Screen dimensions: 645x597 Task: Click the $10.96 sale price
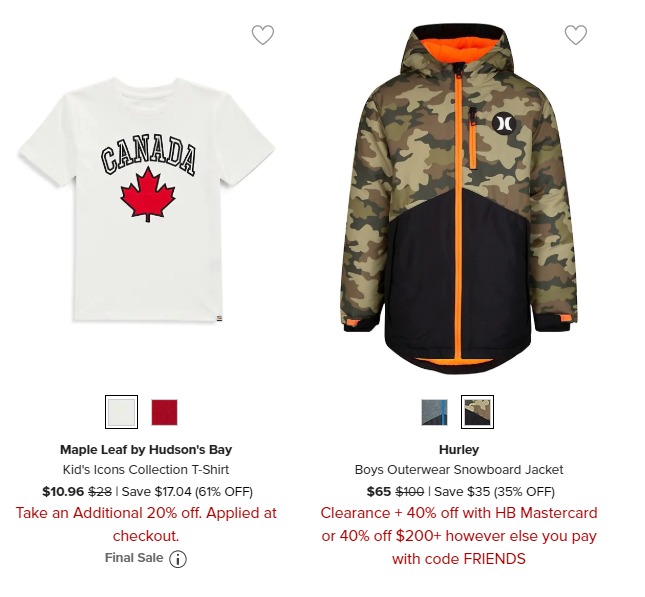tap(63, 491)
